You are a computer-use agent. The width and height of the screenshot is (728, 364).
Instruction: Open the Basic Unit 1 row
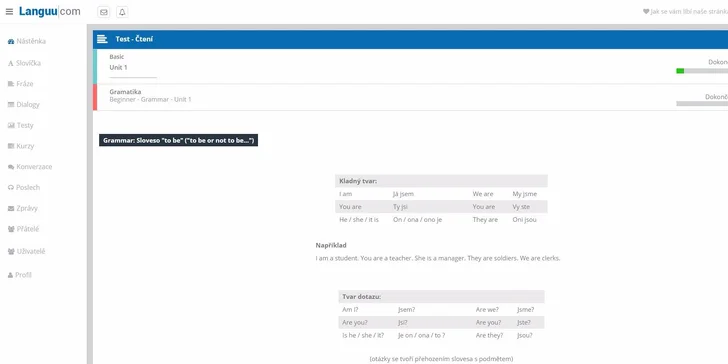click(410, 66)
